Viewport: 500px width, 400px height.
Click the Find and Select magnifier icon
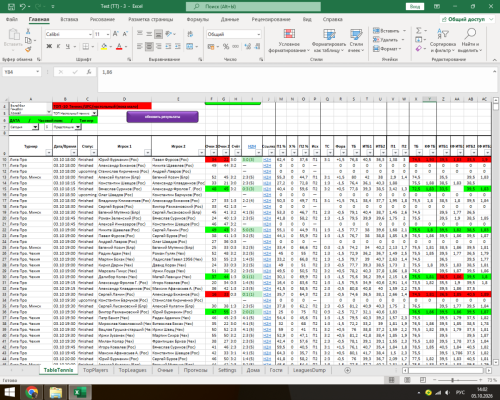point(470,34)
